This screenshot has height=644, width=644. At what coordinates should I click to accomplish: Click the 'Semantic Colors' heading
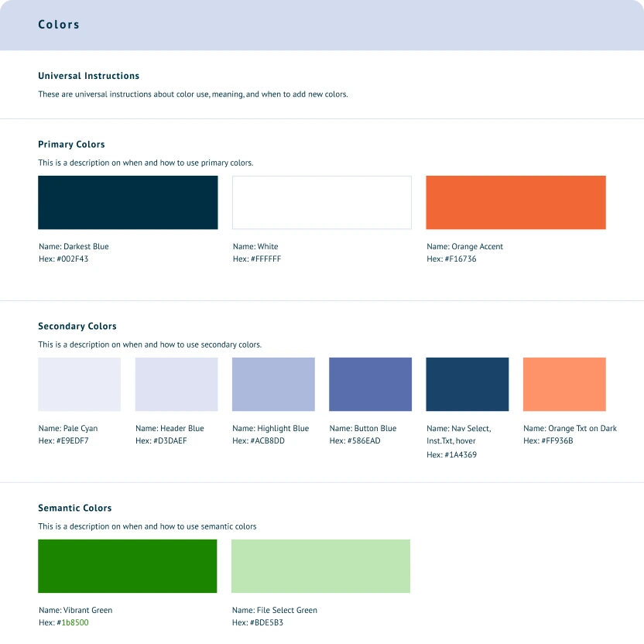[75, 508]
